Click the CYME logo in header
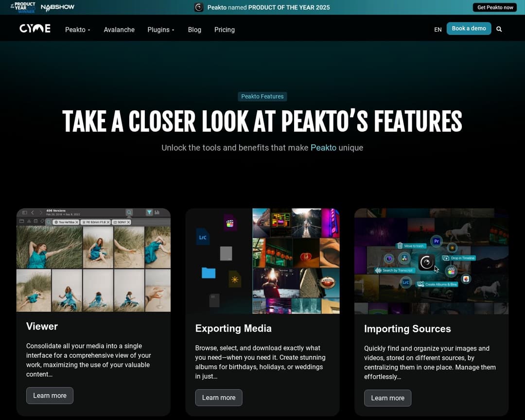Viewport: 525px width, 420px height. pos(35,29)
